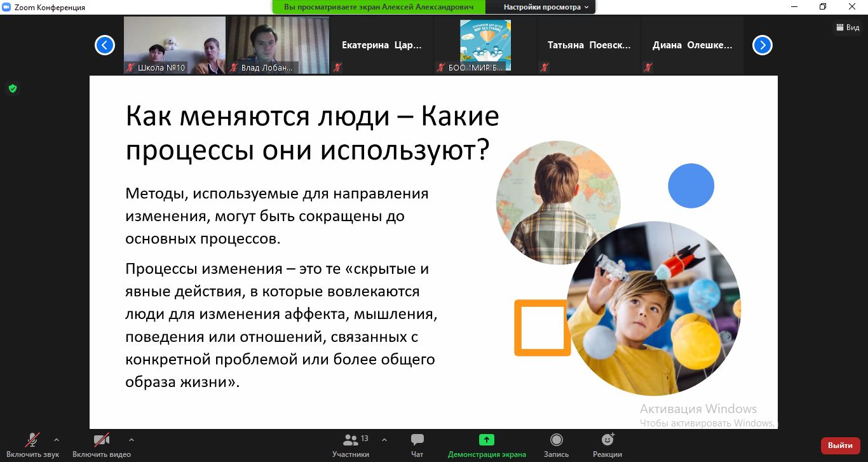This screenshot has height=462, width=868.
Task: Click the Екатерина Цар participant tile
Action: [x=382, y=45]
